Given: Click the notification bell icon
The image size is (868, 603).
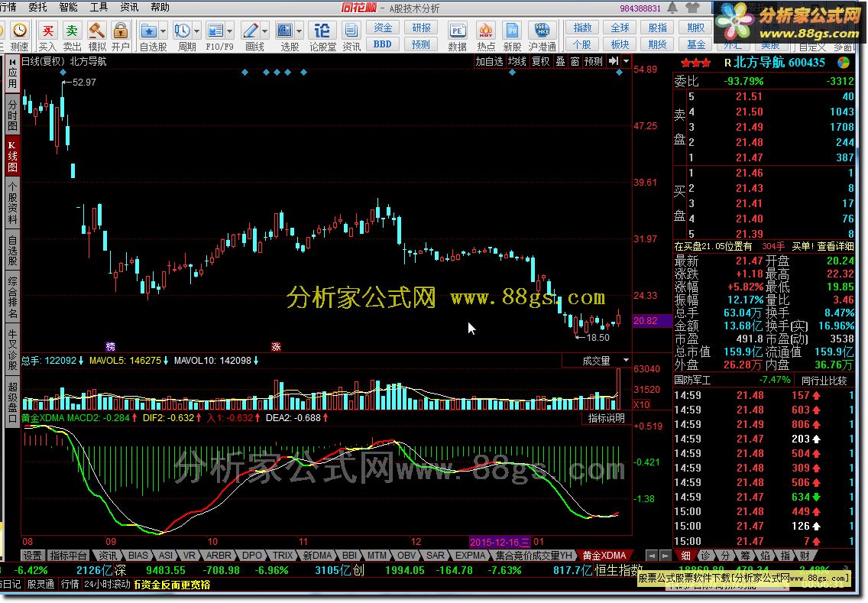Looking at the screenshot, I should pyautogui.click(x=672, y=7).
